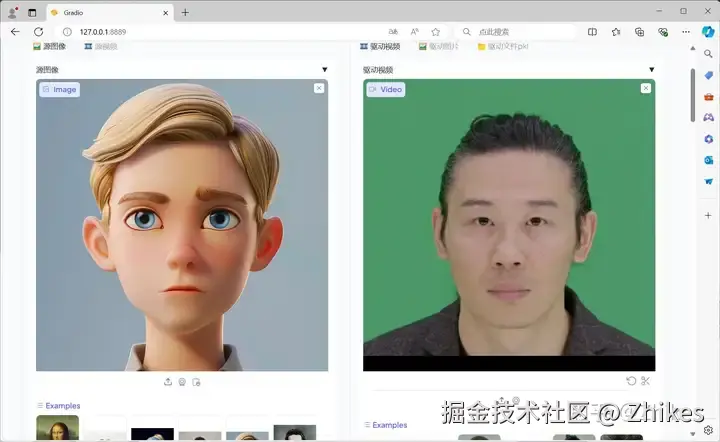
Task: Click the translate icon in the address bar
Action: [x=393, y=32]
